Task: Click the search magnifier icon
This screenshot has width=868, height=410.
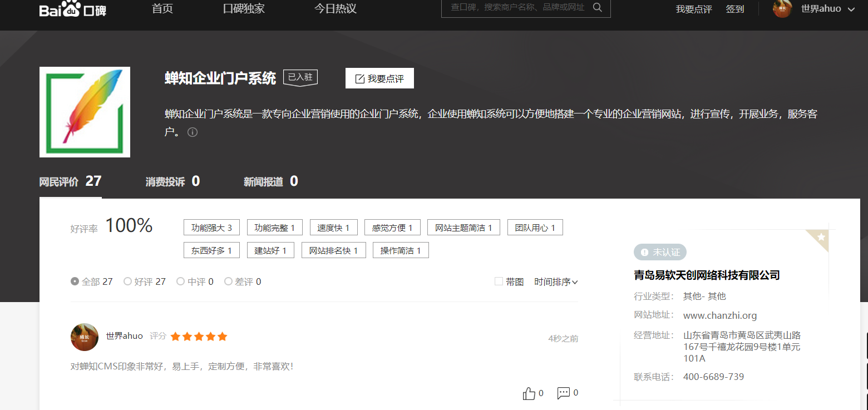Action: (598, 7)
